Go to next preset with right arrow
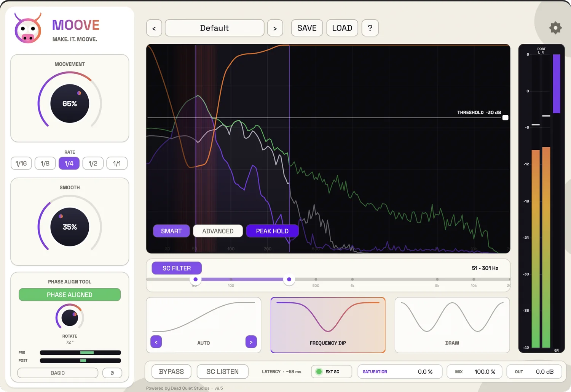Screen dimensions: 571x392 click(275, 28)
